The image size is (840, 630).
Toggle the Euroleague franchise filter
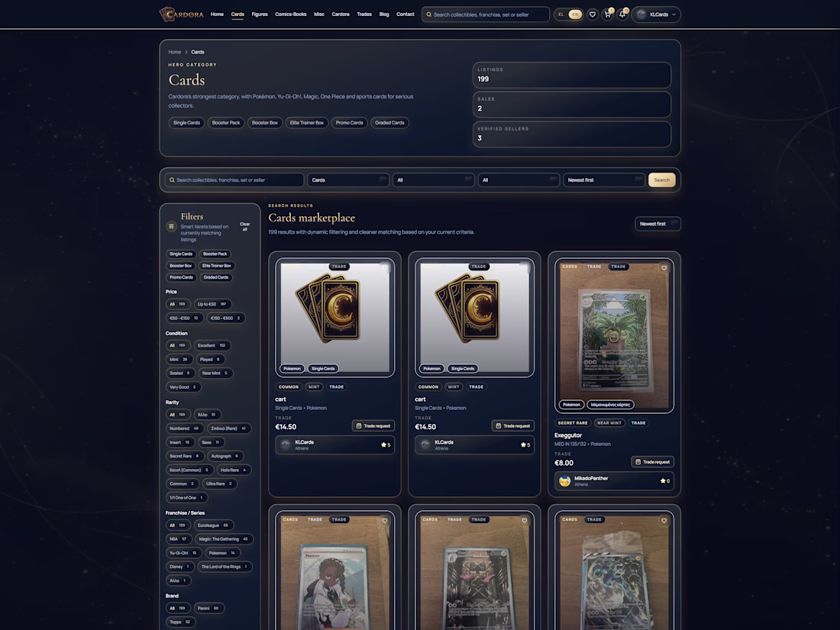point(213,525)
